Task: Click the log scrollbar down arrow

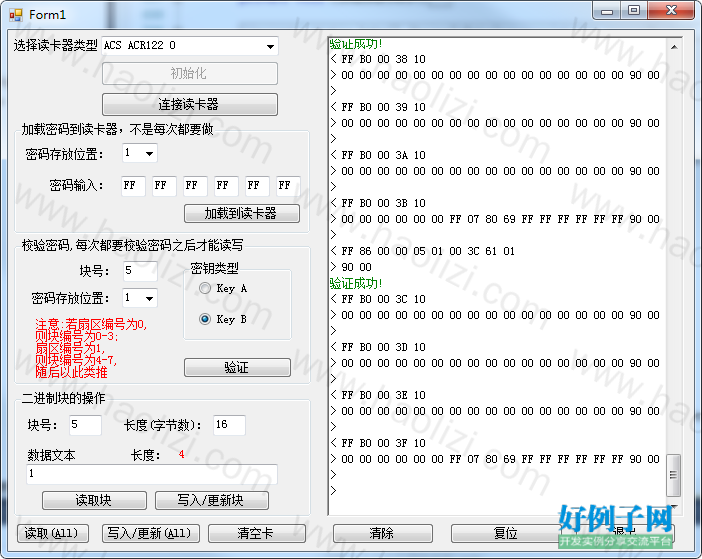Action: [674, 506]
